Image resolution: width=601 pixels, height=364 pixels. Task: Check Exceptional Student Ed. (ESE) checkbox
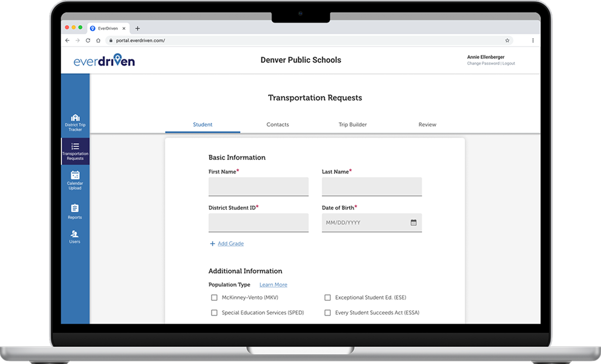pos(328,298)
